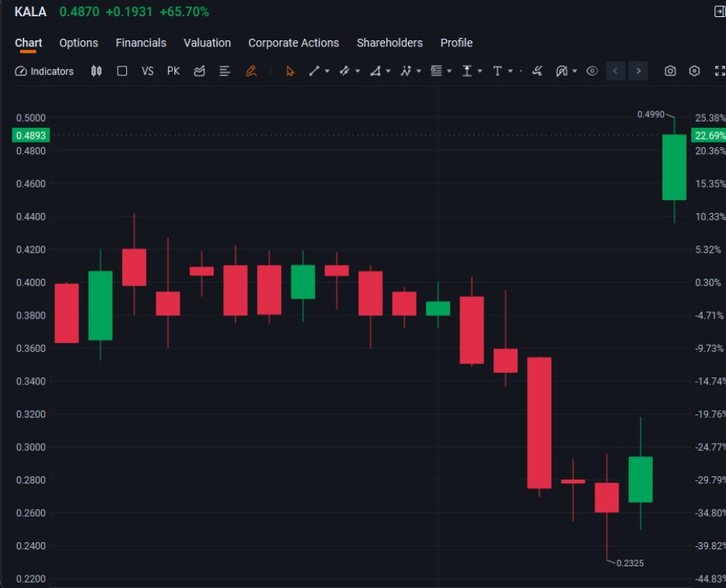Change candlestick chart type icon

(96, 70)
